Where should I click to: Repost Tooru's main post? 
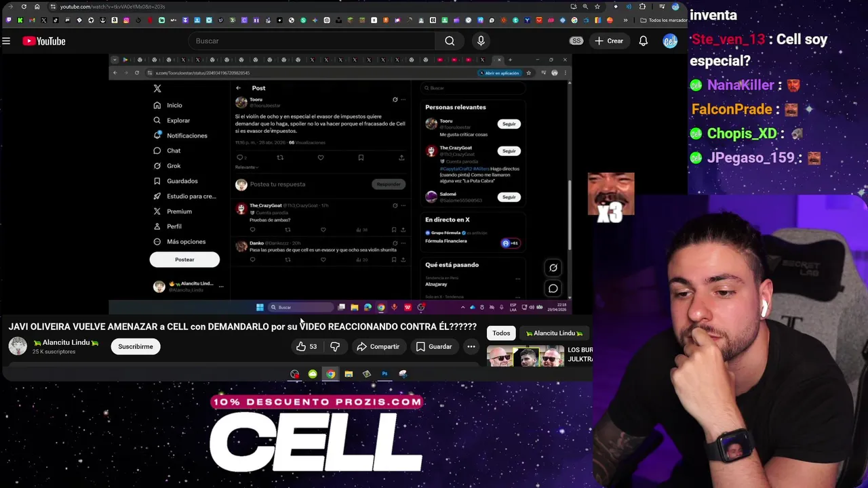tap(280, 157)
